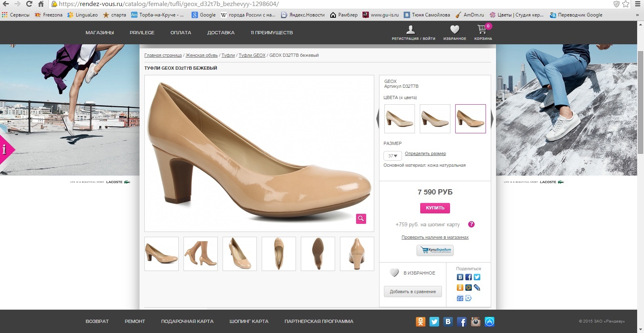
Task: Open footer Facebook icon
Action: pos(462,321)
